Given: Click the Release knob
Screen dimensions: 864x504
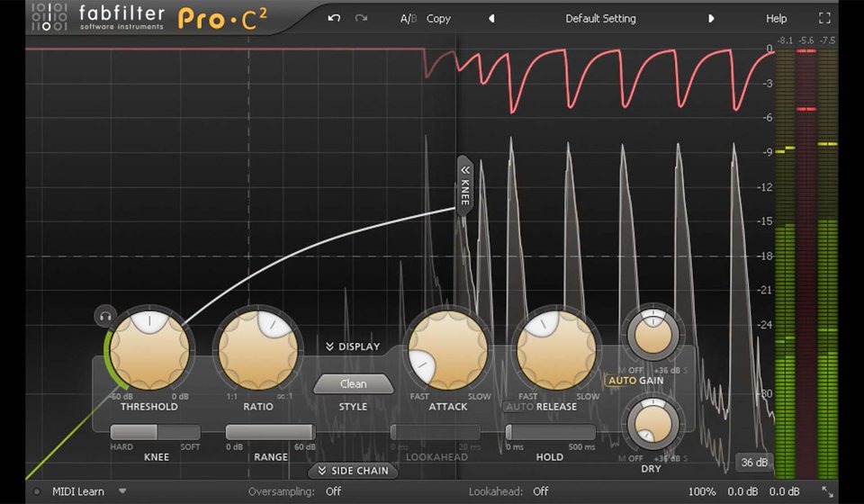Looking at the screenshot, I should tap(556, 349).
